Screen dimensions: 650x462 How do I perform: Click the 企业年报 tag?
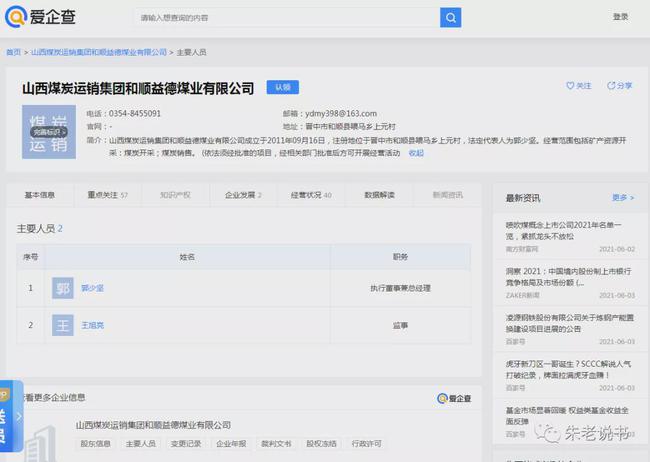pos(231,443)
